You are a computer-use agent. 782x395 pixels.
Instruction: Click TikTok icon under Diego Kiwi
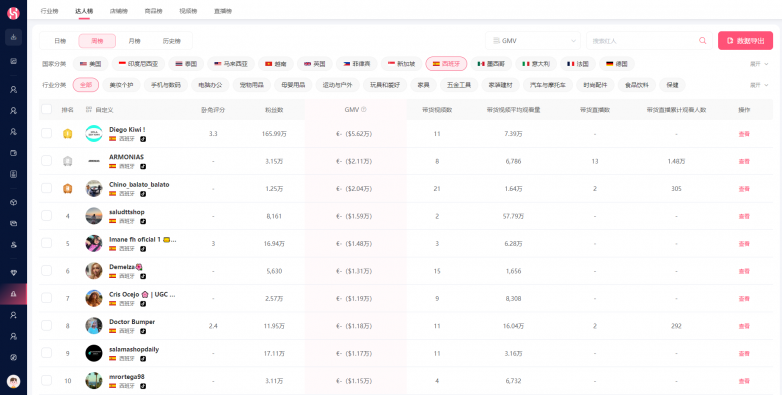tap(143, 139)
